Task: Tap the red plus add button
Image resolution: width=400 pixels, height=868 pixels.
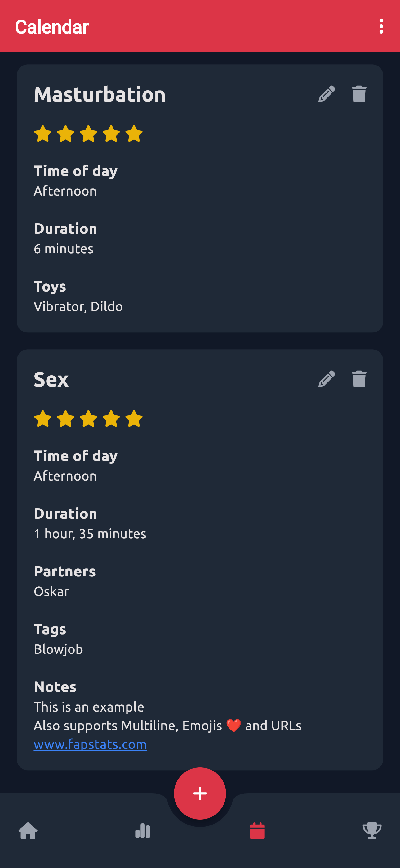Action: click(200, 793)
